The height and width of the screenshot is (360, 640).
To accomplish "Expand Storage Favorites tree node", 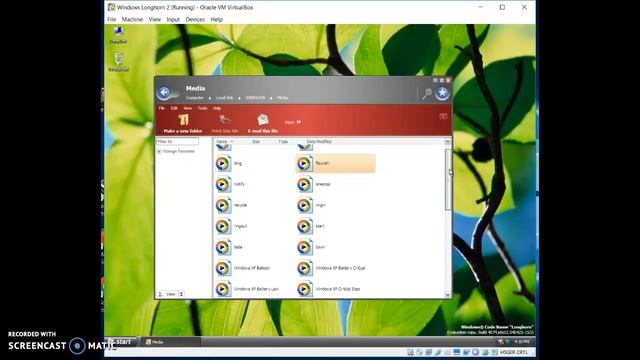I will tap(159, 151).
